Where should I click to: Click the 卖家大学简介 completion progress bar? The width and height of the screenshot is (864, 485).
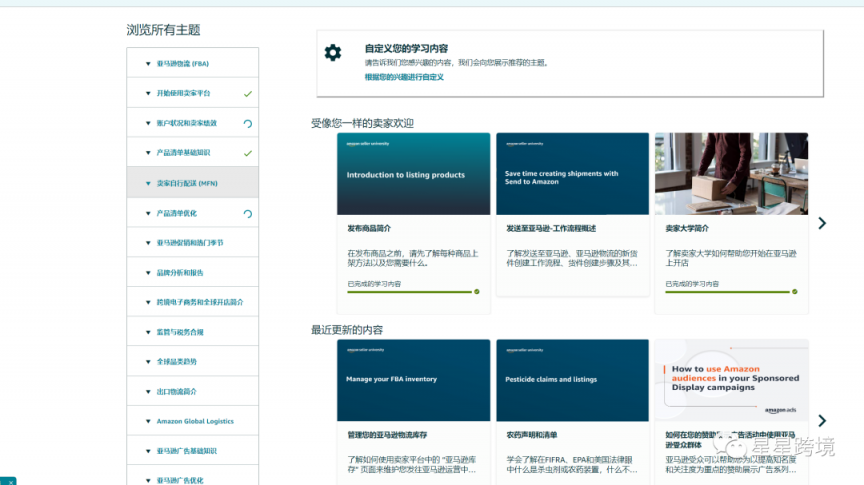727,292
